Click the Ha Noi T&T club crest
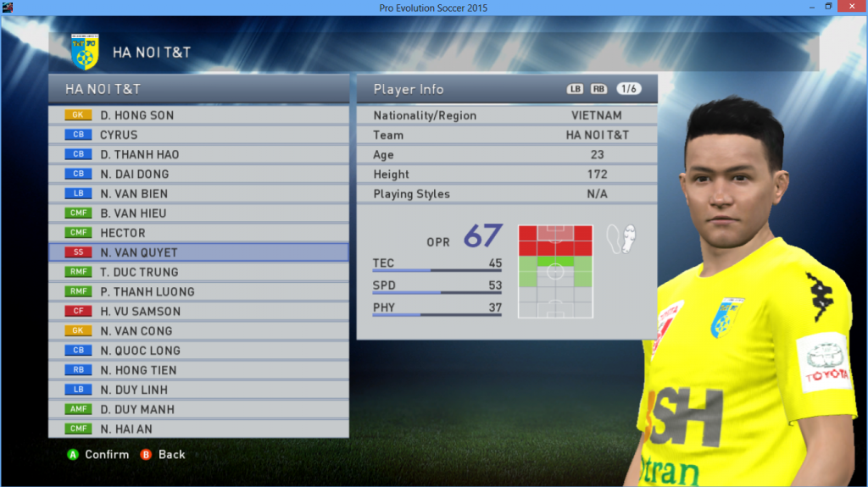 (x=84, y=52)
